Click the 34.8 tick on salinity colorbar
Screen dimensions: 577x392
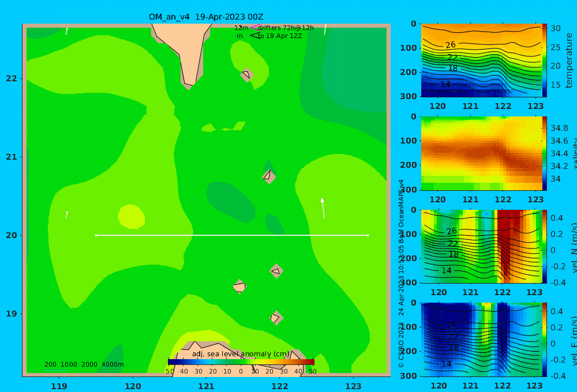coord(559,128)
